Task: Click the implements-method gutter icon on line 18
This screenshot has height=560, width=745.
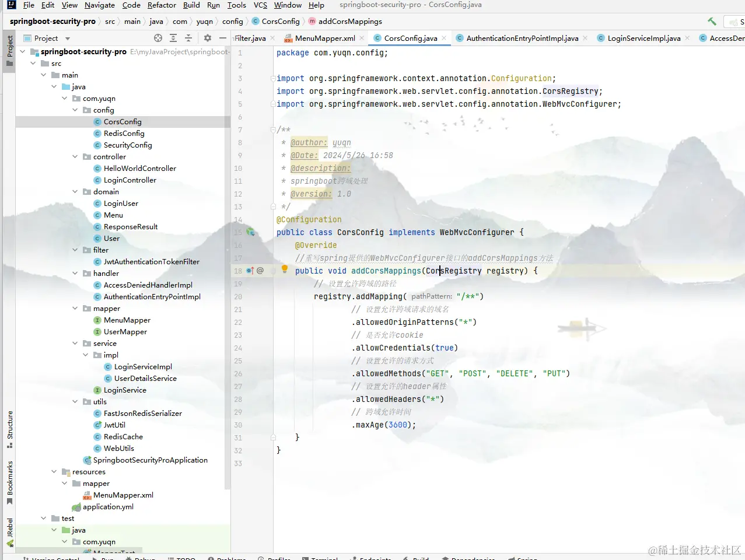Action: [x=250, y=271]
